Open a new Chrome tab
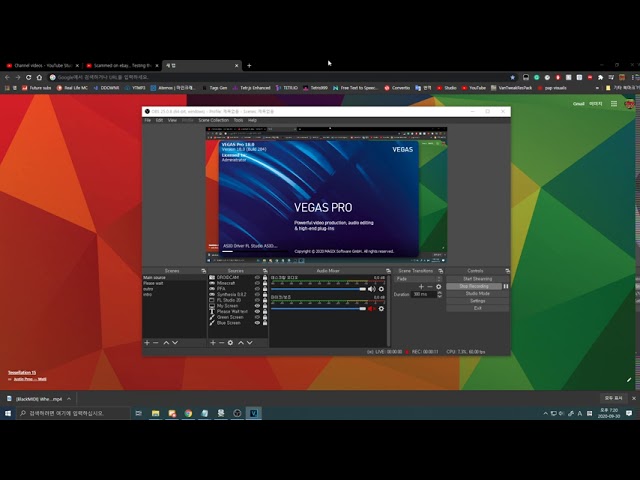This screenshot has height=480, width=640. pos(249,65)
